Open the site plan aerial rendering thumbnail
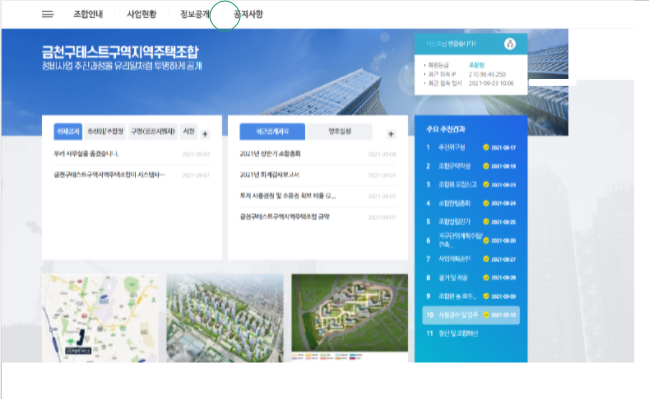Screen dimensions: 649x399 pos(350,316)
